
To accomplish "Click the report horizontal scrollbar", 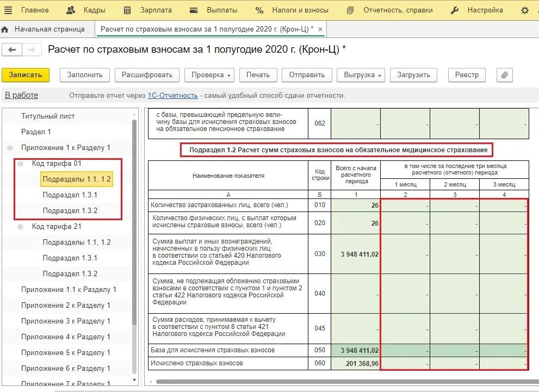I will (x=347, y=382).
